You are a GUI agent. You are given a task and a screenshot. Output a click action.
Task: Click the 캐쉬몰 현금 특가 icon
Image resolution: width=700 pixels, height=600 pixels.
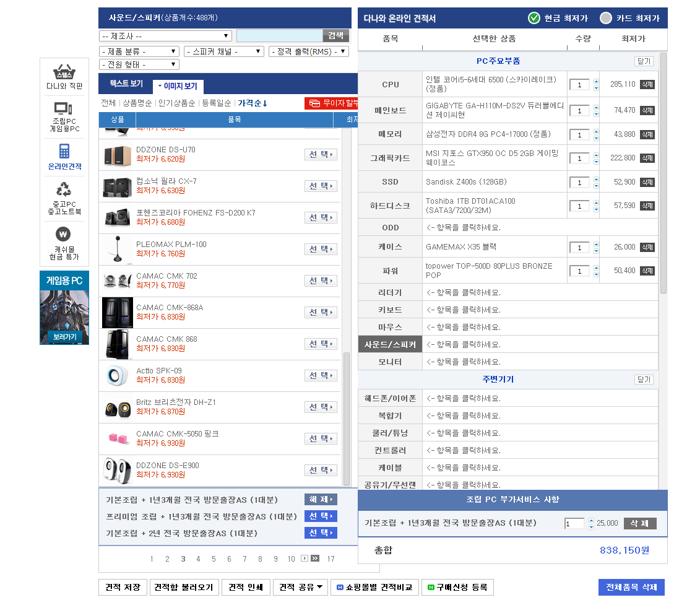click(x=64, y=234)
